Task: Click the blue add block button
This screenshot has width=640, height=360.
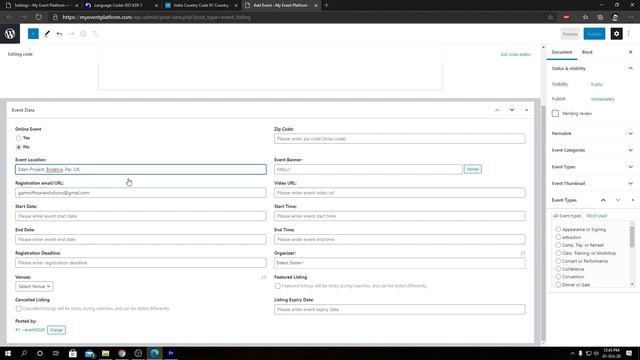Action: (33, 33)
